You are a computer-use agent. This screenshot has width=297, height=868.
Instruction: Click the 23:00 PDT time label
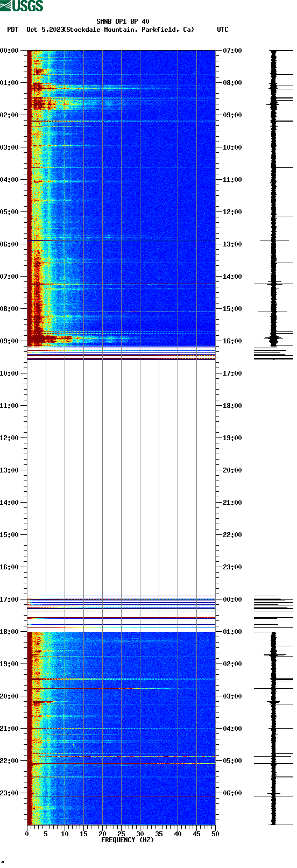pos(10,793)
